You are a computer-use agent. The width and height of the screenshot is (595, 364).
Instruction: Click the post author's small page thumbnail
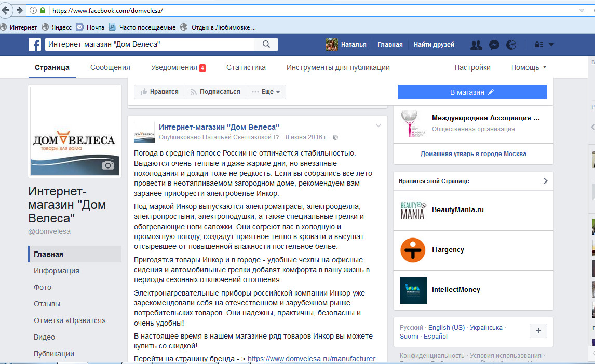(x=144, y=132)
